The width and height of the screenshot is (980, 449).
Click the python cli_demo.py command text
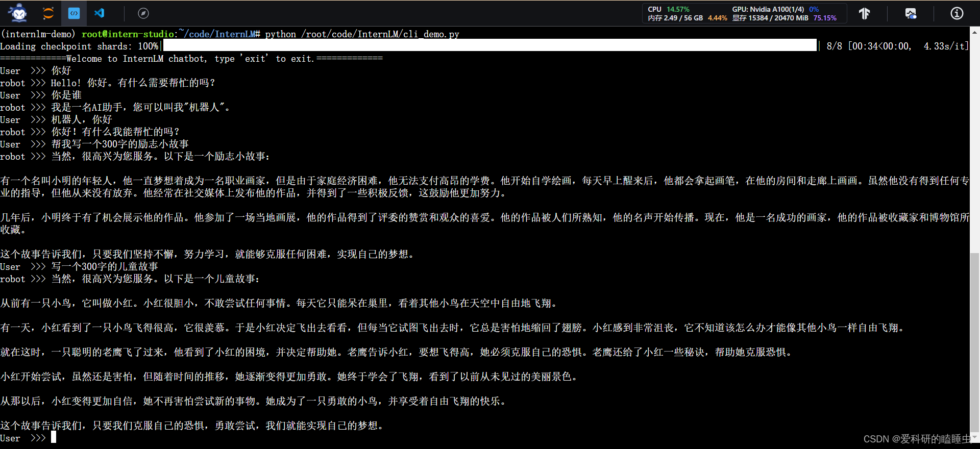click(362, 34)
